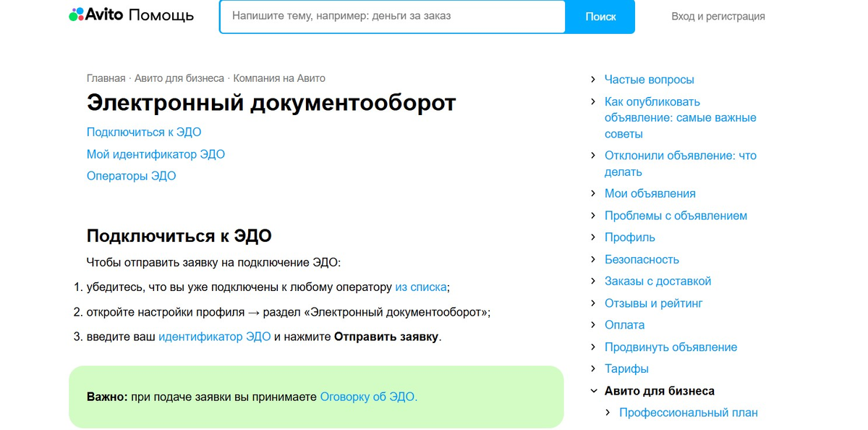
Task: Expand chevron beside Заказы с доставкой
Action: click(x=593, y=281)
